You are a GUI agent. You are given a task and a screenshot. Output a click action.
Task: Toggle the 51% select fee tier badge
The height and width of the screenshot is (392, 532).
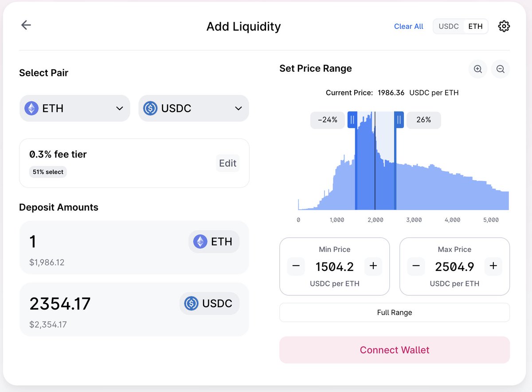coord(47,172)
